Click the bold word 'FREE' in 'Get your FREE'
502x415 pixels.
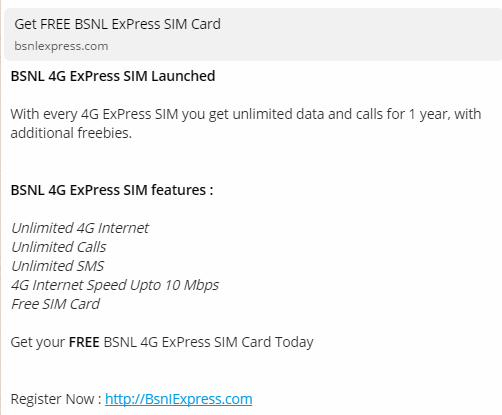(x=84, y=342)
